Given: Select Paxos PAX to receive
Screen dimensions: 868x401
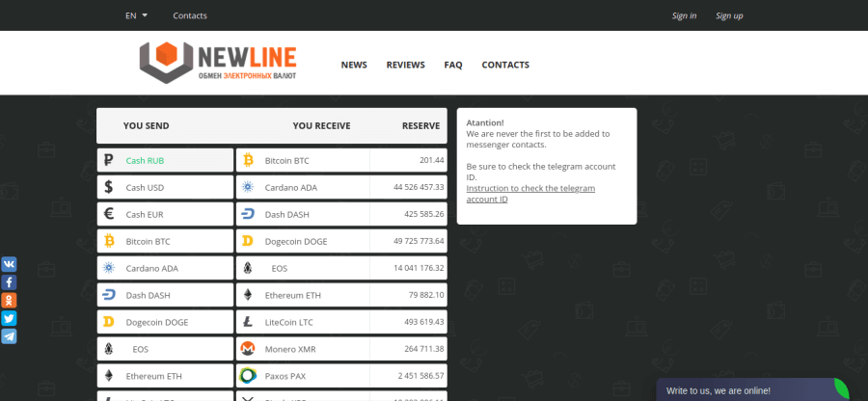Looking at the screenshot, I should [341, 376].
